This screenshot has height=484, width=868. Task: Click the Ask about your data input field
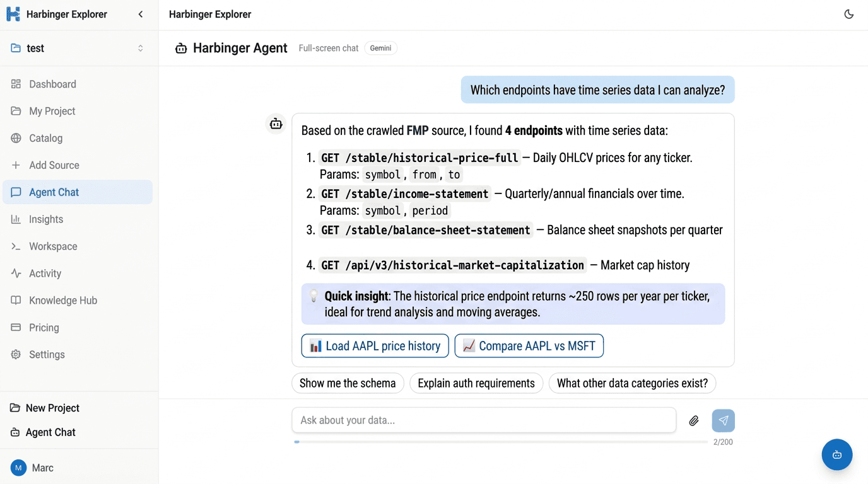click(484, 420)
